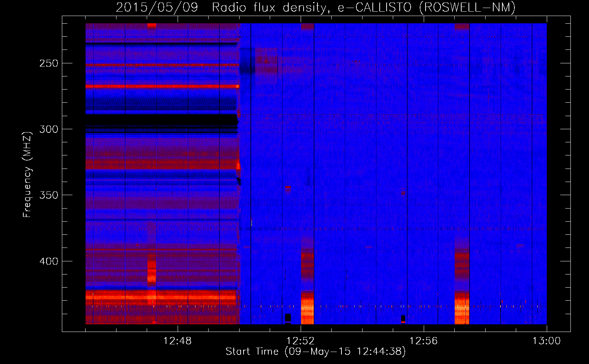Click the 300 frequency tick label
Screen dimensions: 589x364
49,129
